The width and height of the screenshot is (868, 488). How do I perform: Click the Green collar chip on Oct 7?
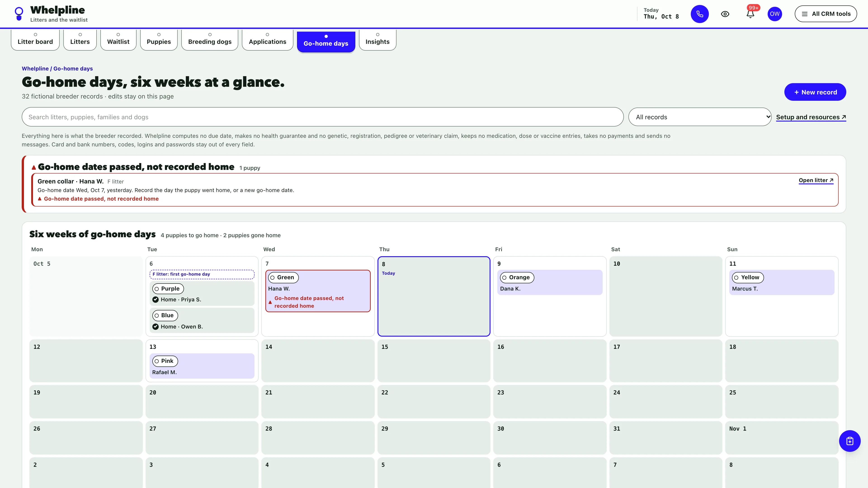(x=283, y=277)
